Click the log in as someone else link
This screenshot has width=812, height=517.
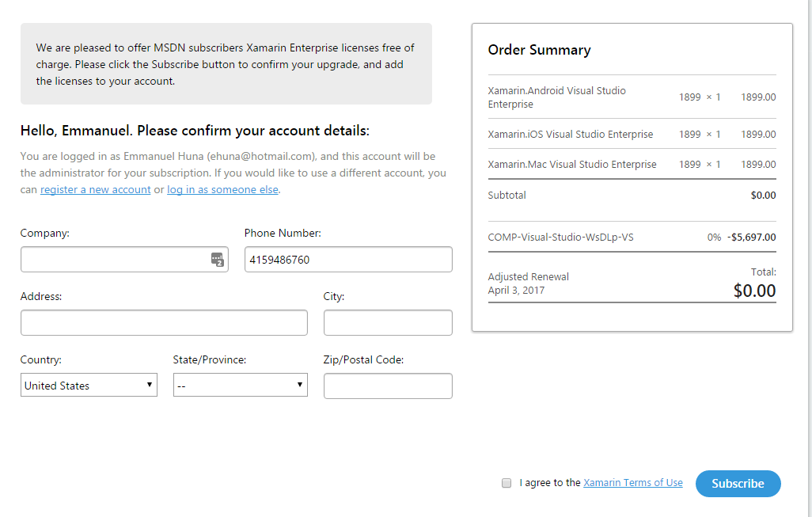coord(222,190)
